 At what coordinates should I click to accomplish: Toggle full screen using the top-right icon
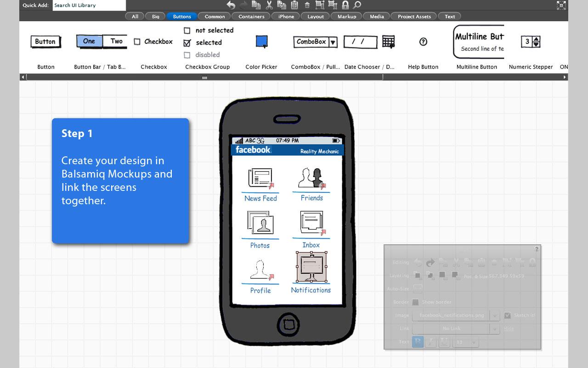(x=561, y=5)
